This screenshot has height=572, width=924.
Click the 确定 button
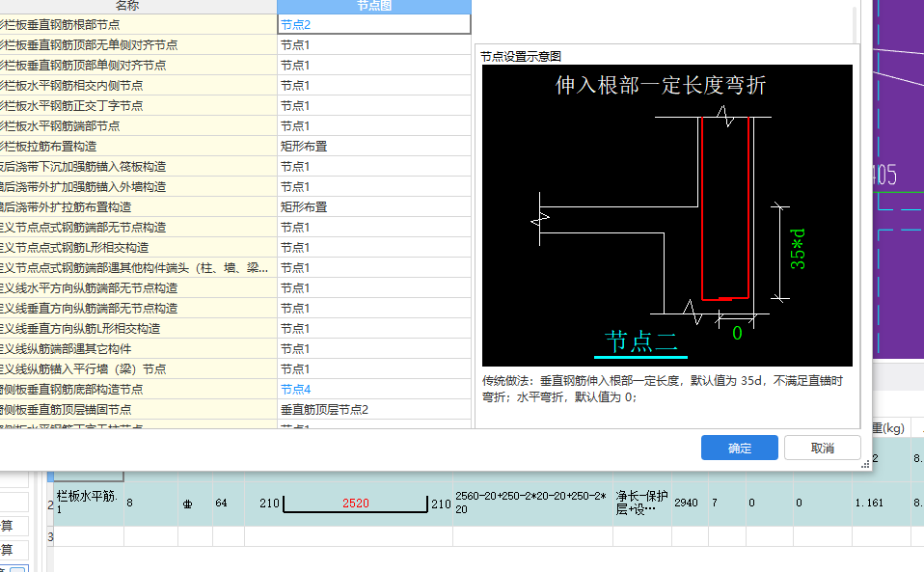click(x=739, y=448)
